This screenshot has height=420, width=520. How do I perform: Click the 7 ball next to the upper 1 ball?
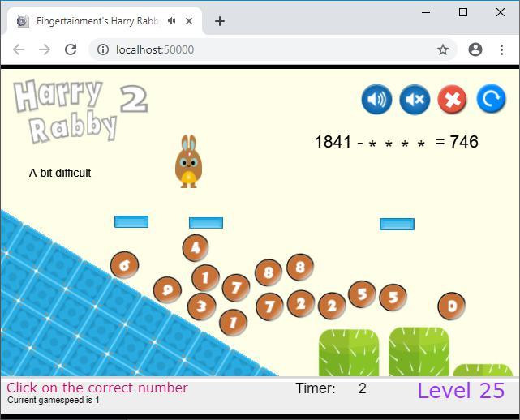point(236,287)
